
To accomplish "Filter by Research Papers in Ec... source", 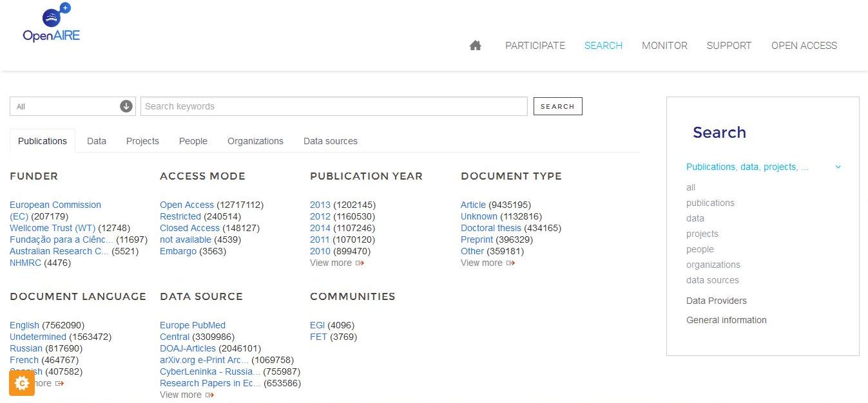I will [x=211, y=383].
